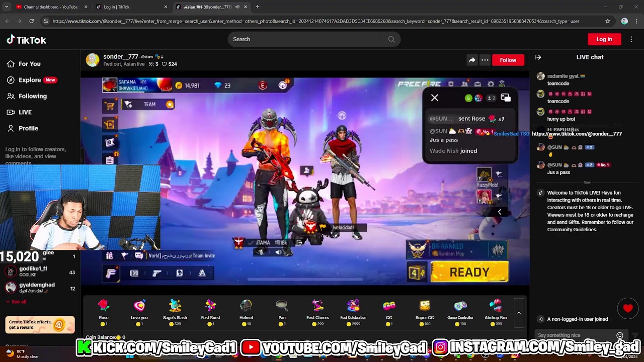Open a new browser tab
This screenshot has width=644, height=362.
(x=258, y=7)
